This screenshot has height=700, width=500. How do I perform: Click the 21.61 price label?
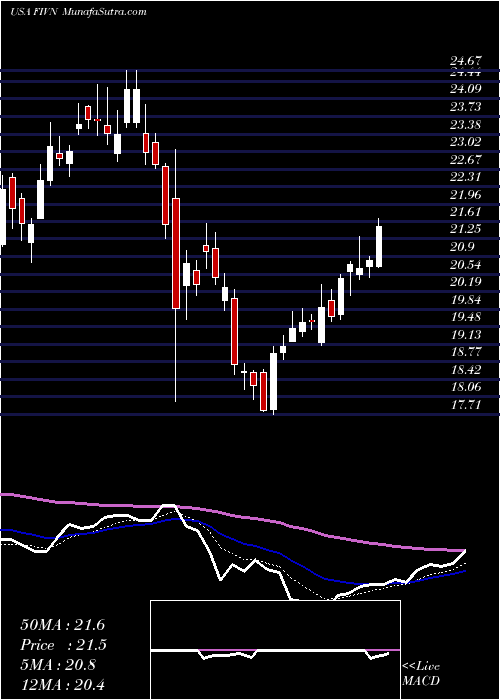[x=466, y=212]
